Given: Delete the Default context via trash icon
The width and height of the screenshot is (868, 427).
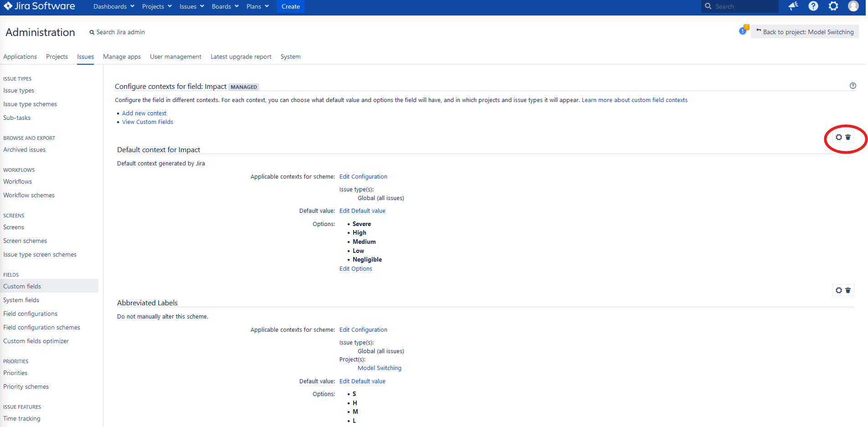Looking at the screenshot, I should coord(848,137).
